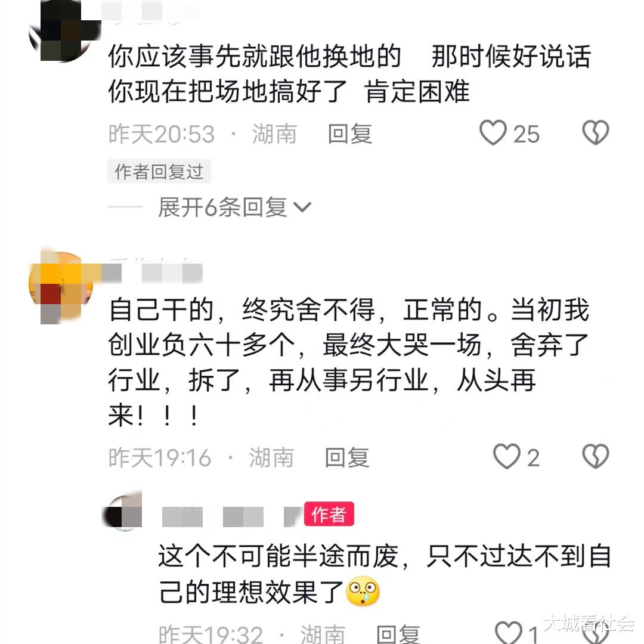The width and height of the screenshot is (644, 644).
Task: Click the chevron next to 展开6条回复
Action: tap(303, 207)
